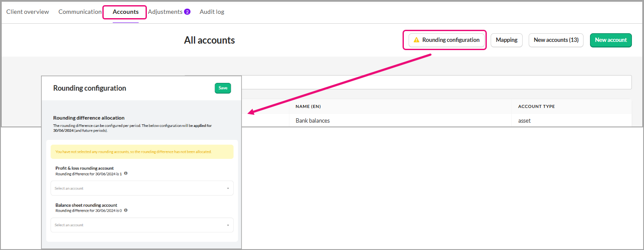Go to the Adjustments tab
The image size is (644, 250).
(165, 12)
